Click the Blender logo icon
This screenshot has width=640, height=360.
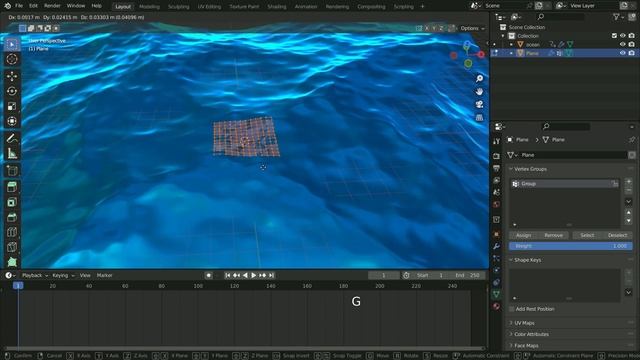7,6
